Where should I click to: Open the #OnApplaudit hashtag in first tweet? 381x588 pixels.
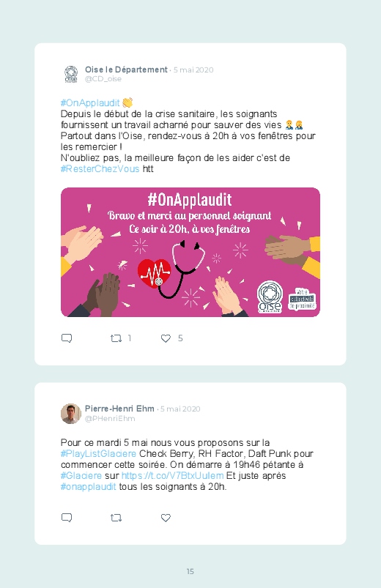(90, 103)
